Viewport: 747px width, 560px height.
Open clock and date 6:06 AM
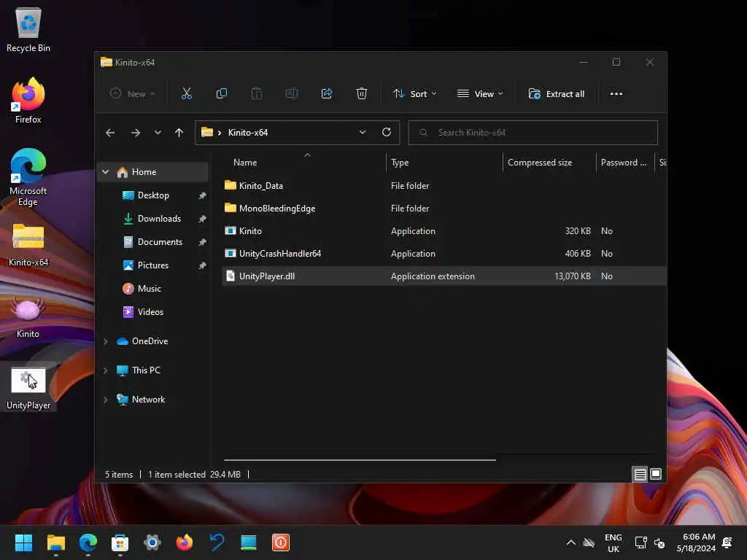click(696, 542)
